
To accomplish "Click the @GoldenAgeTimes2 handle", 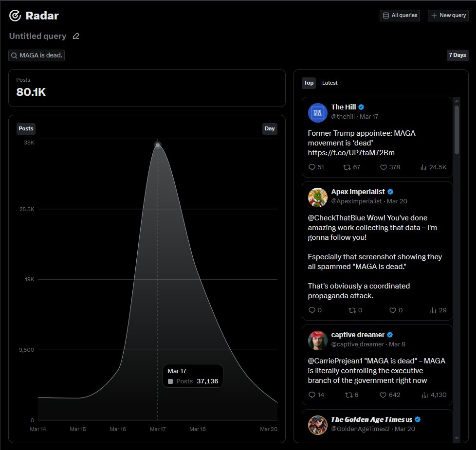I will tap(360, 429).
